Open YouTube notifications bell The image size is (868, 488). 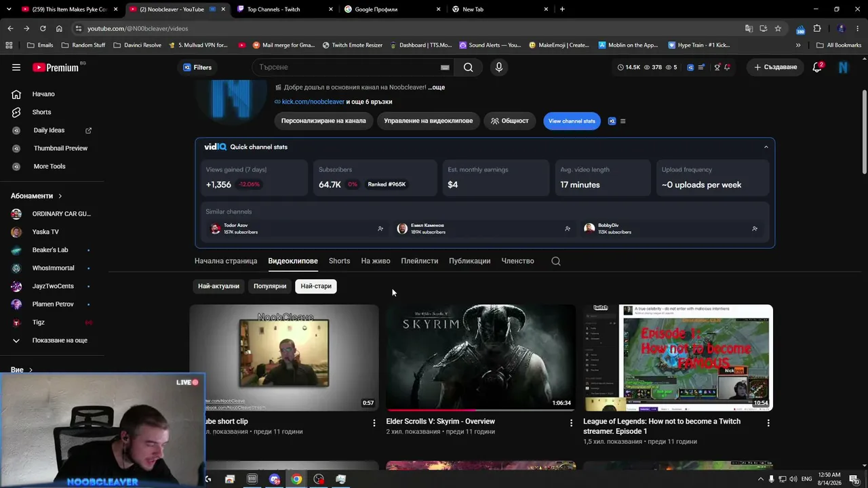pyautogui.click(x=817, y=67)
